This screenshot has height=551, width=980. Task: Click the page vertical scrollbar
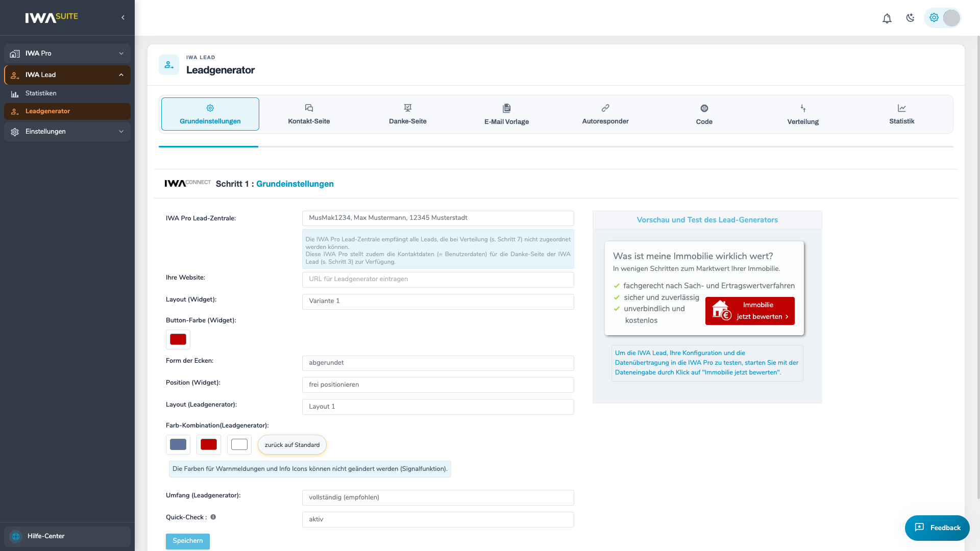[978, 267]
